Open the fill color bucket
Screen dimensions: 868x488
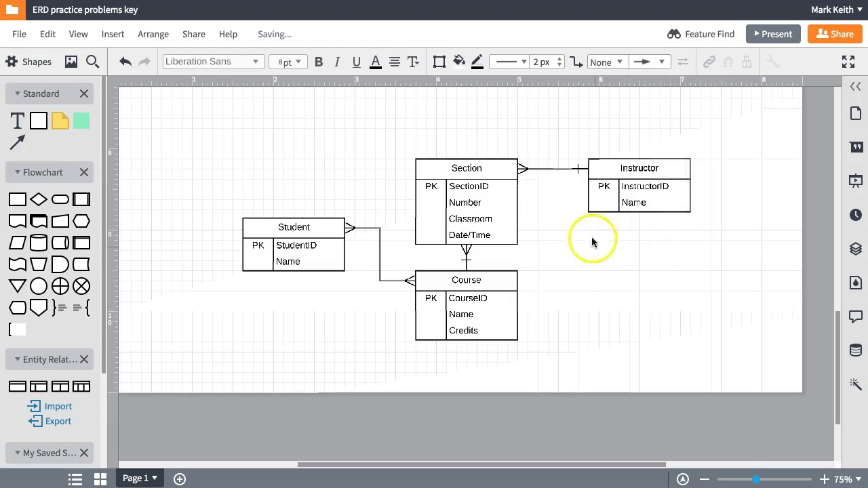(459, 62)
